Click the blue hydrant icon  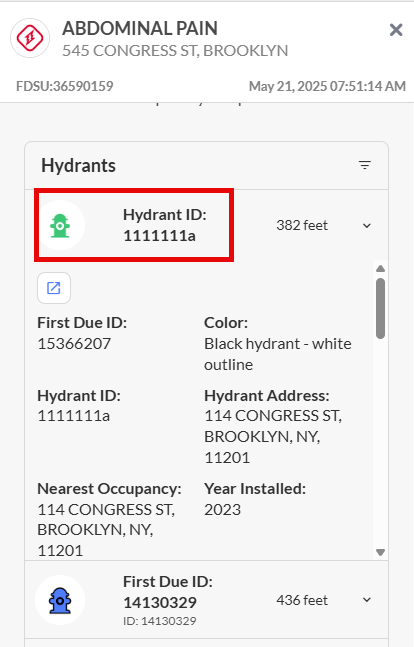click(x=60, y=600)
